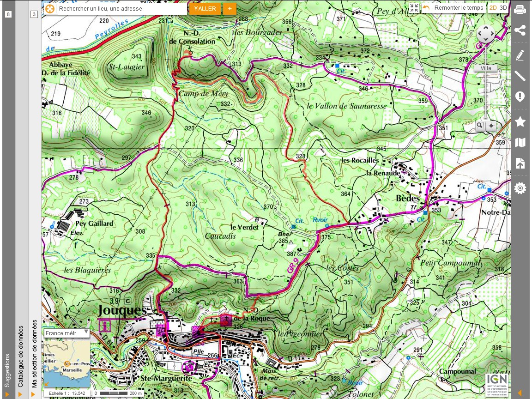Click the "les Bourgades" map label

pos(258,33)
